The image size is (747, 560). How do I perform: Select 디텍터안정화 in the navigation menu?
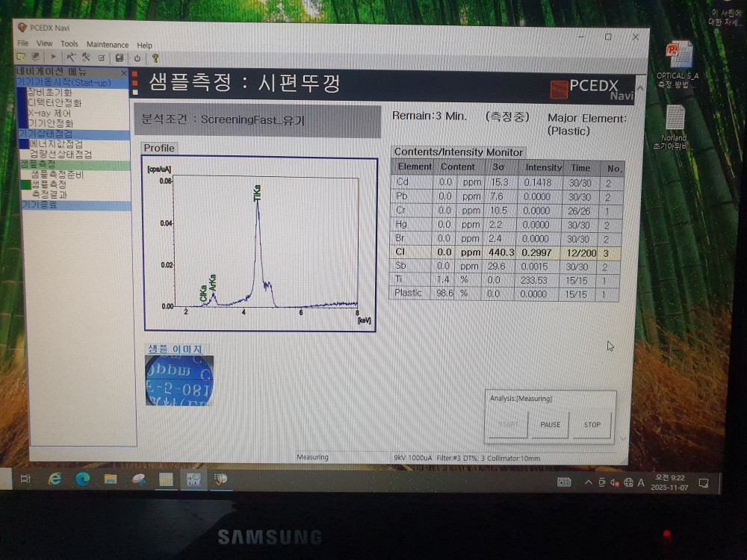click(x=55, y=103)
